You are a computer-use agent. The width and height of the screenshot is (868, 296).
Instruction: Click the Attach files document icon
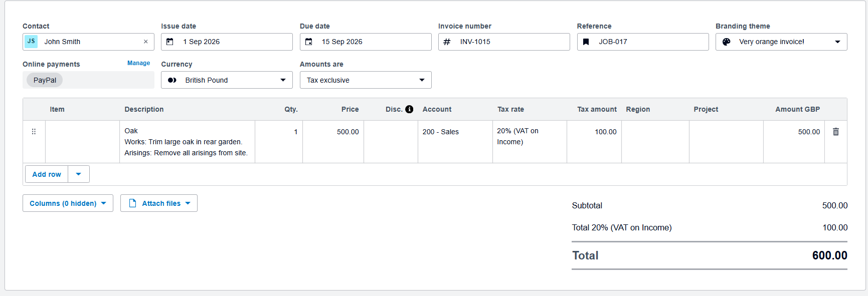(133, 203)
